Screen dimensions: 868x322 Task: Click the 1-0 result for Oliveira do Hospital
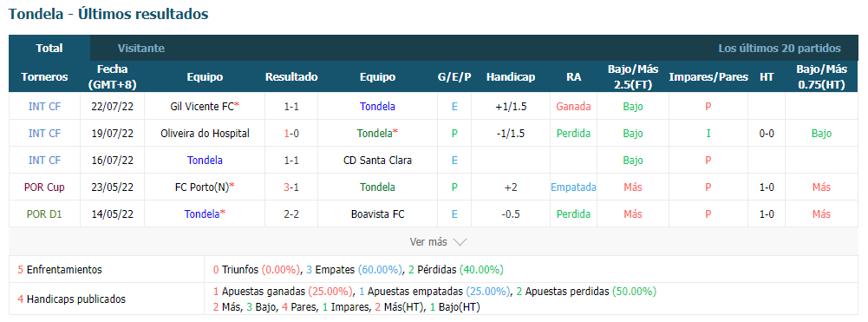[x=291, y=133]
